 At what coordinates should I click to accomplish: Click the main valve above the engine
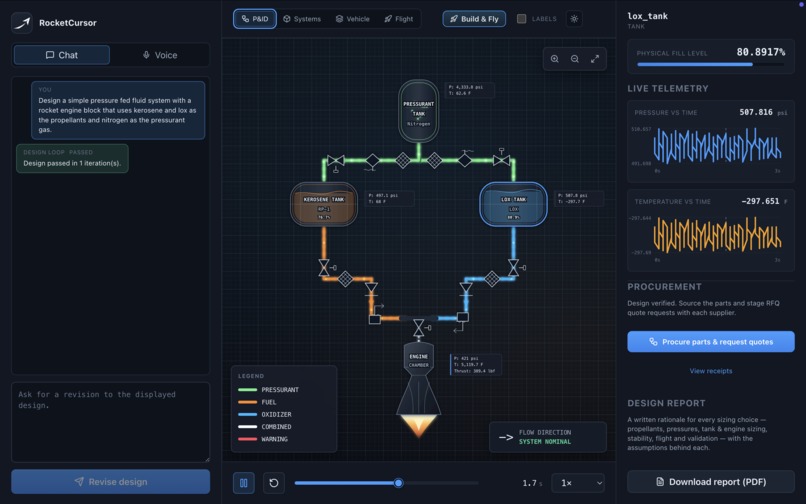(419, 328)
